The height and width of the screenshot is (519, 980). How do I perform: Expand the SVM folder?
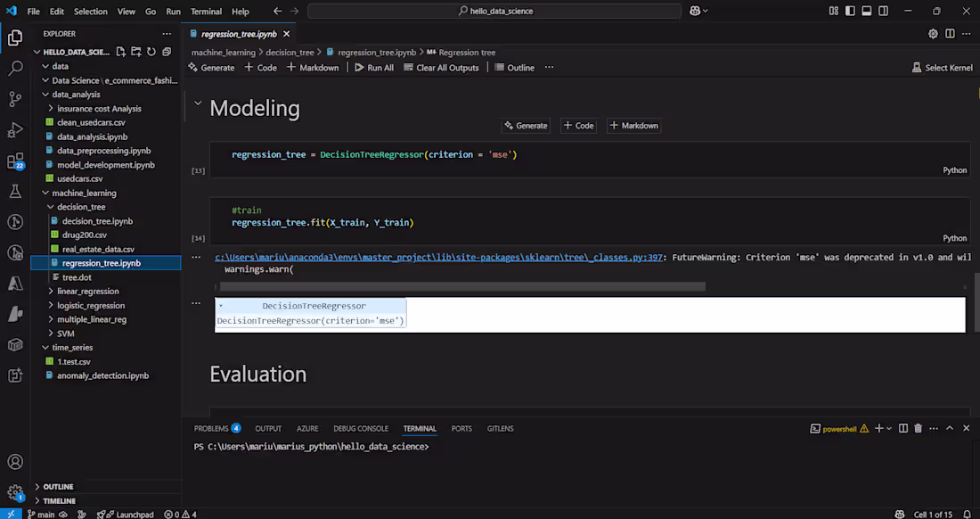coord(53,334)
